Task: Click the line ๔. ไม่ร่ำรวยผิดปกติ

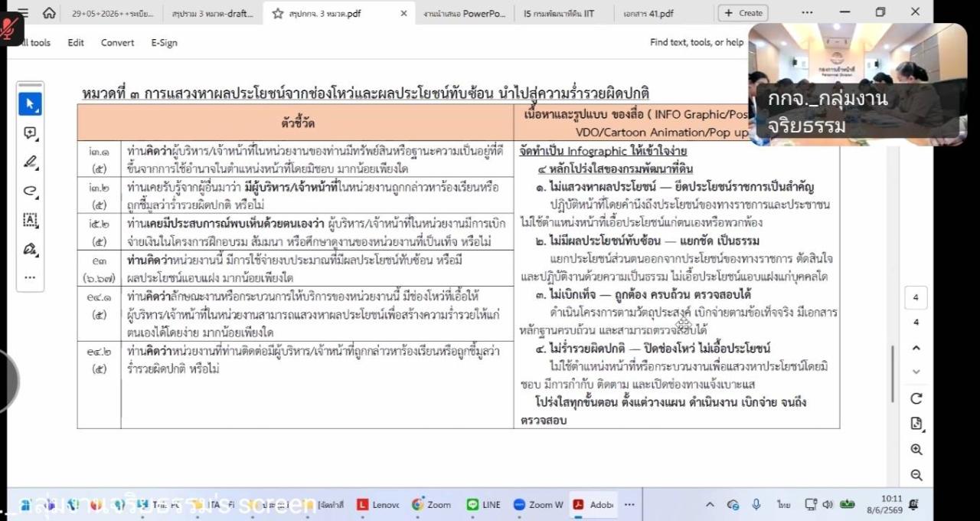Action: click(x=652, y=349)
